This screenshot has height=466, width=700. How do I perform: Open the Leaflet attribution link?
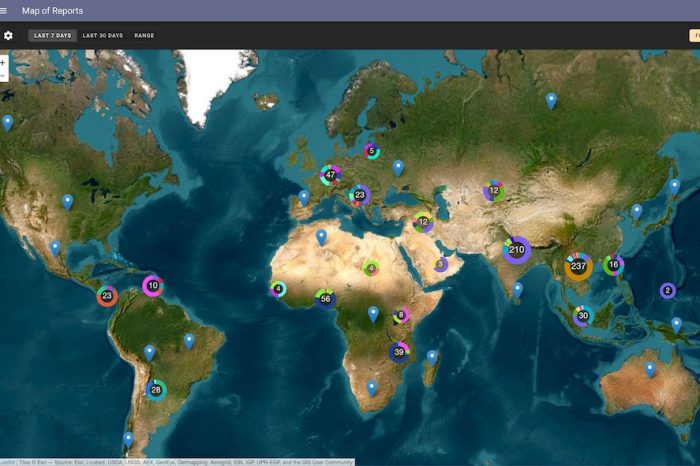[x=7, y=462]
